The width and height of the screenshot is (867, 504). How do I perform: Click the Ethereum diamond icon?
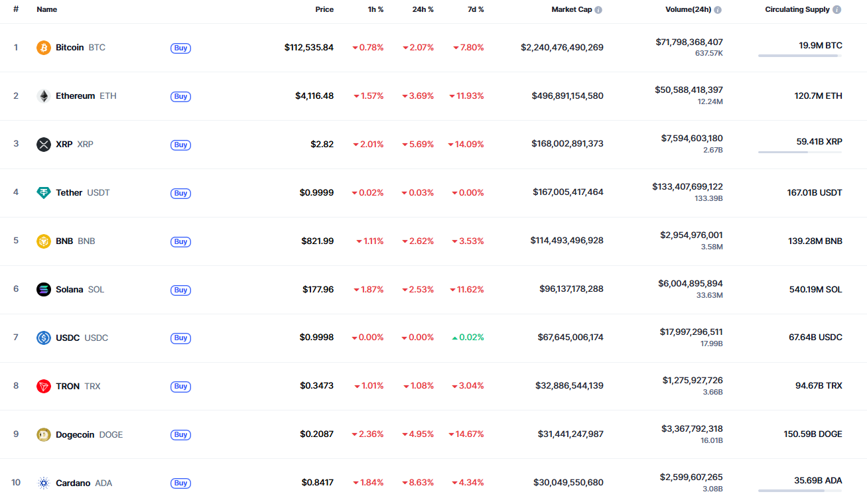(x=44, y=96)
